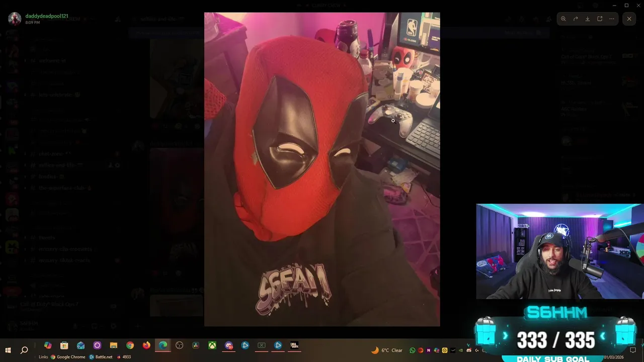Click the enlarged Deadpool mask photo
The width and height of the screenshot is (644, 362).
click(x=322, y=169)
